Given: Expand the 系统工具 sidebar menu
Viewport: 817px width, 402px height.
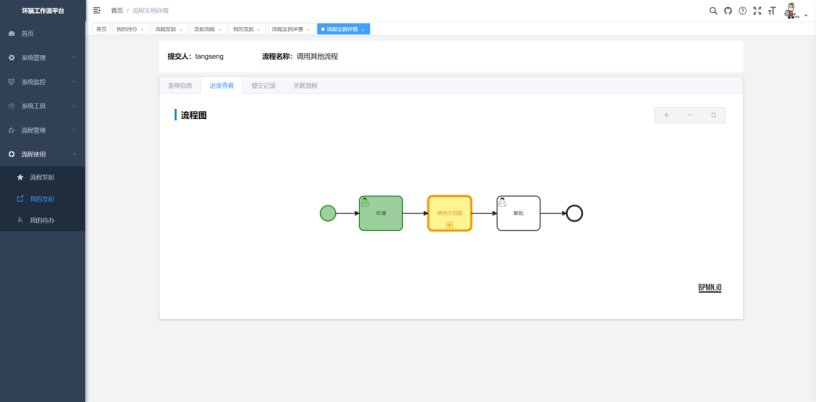Looking at the screenshot, I should tap(43, 106).
